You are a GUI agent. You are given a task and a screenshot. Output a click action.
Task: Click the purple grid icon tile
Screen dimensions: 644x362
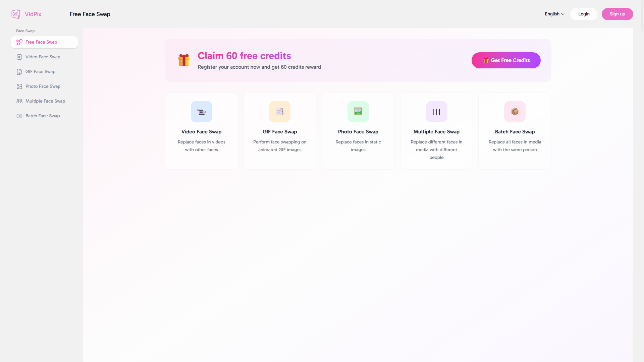point(436,112)
